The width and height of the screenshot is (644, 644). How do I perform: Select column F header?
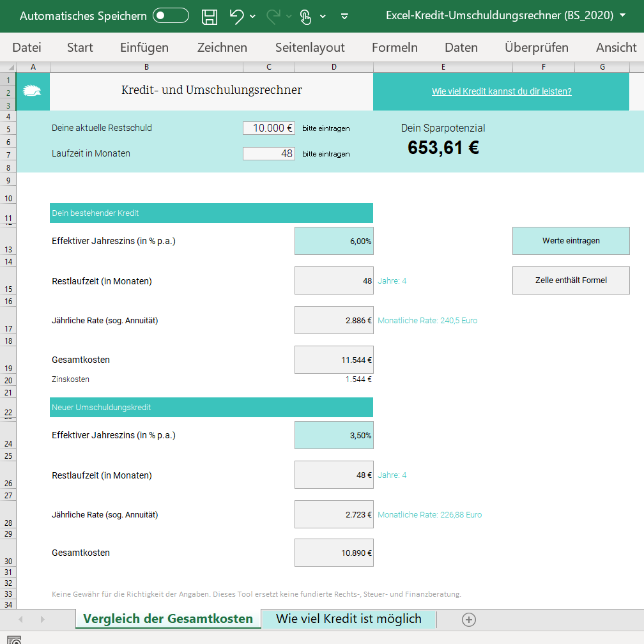[544, 67]
